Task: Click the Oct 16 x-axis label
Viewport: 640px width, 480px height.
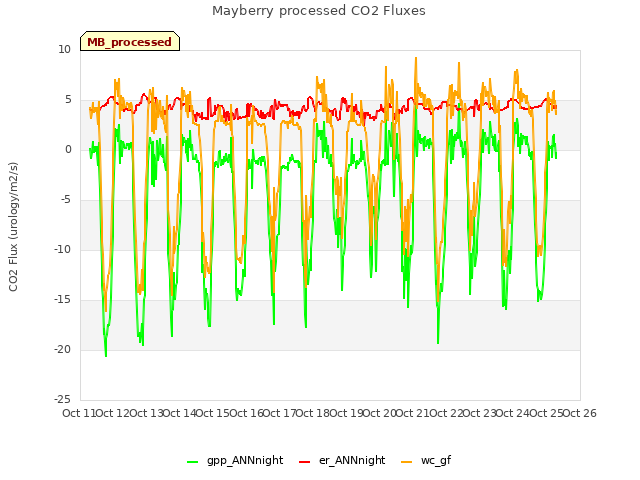Action: [246, 413]
